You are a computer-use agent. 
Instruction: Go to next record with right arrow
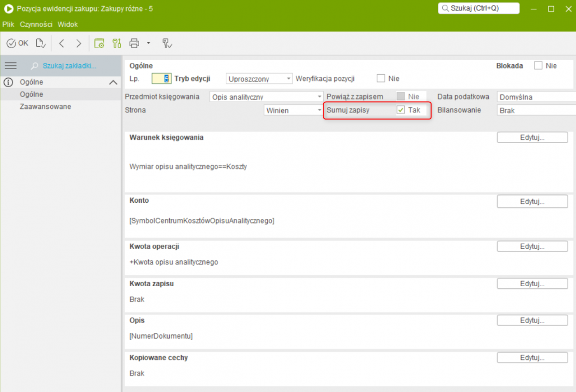(x=78, y=43)
